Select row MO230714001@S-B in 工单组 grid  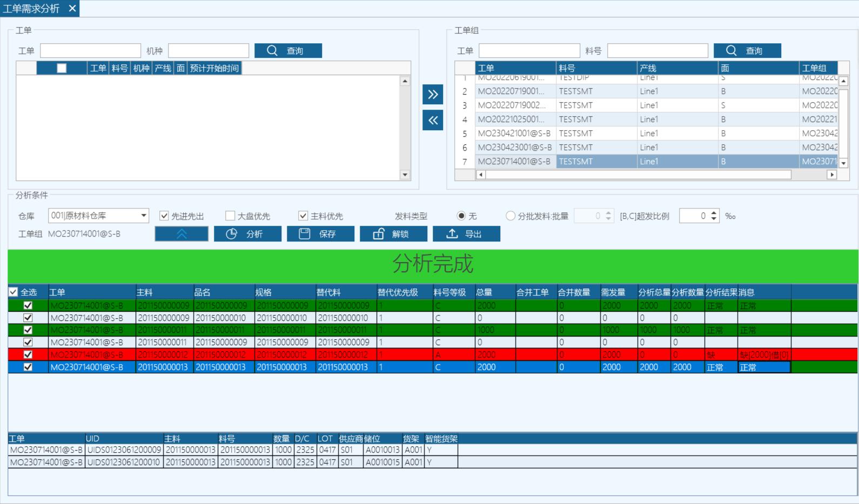(646, 162)
